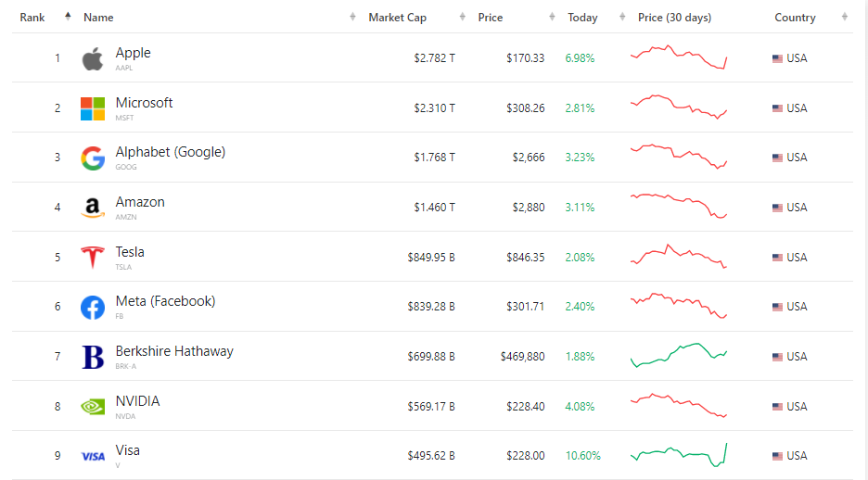Click the Berkshire Hathaway logo icon
This screenshot has width=868, height=480.
pos(93,357)
